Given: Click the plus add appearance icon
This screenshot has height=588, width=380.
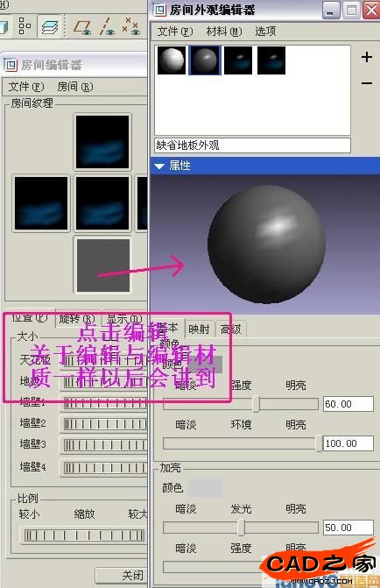Looking at the screenshot, I should tap(367, 57).
